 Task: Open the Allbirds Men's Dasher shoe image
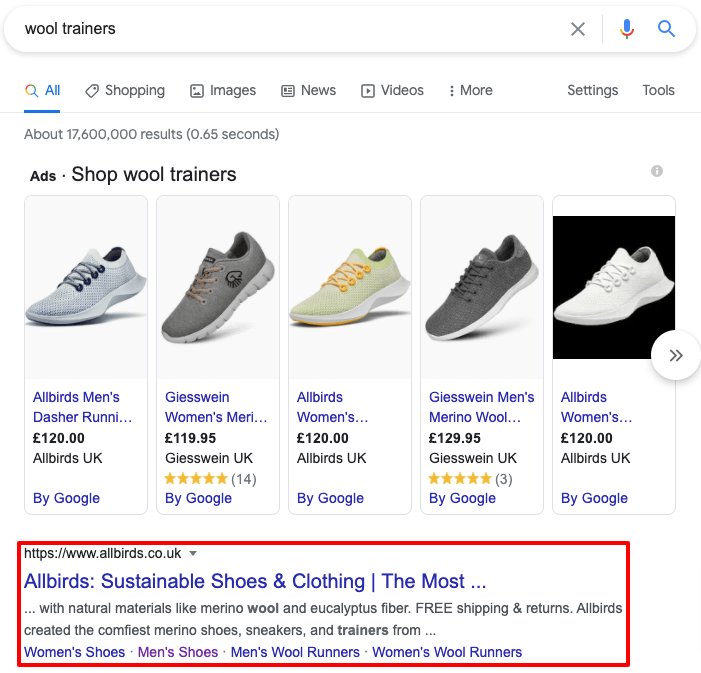[86, 287]
